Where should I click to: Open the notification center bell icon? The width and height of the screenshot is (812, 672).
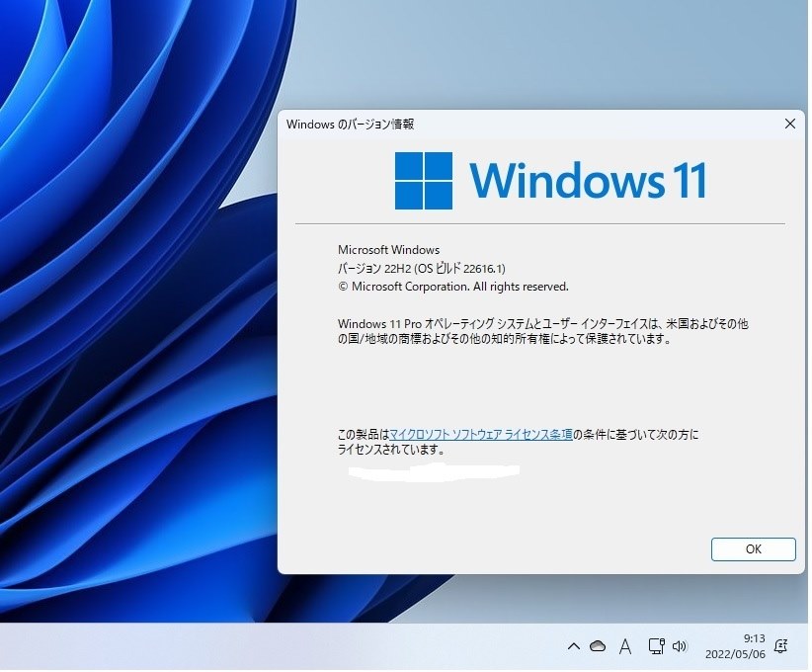(781, 646)
